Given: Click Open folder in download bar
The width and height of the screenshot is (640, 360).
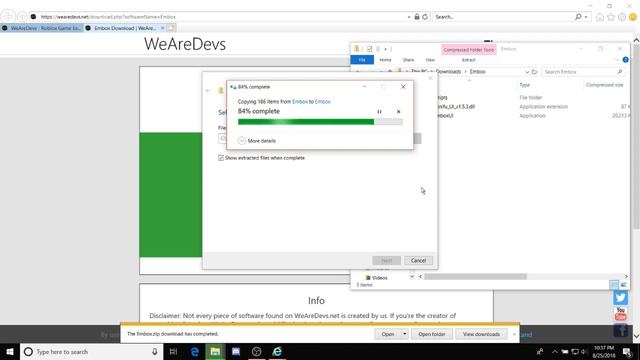Looking at the screenshot, I should 431,334.
